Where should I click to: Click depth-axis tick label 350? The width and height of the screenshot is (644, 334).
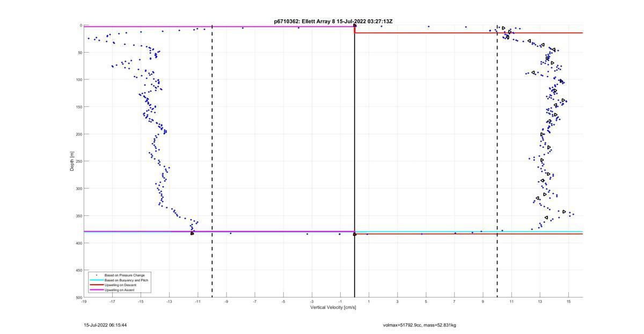point(78,216)
